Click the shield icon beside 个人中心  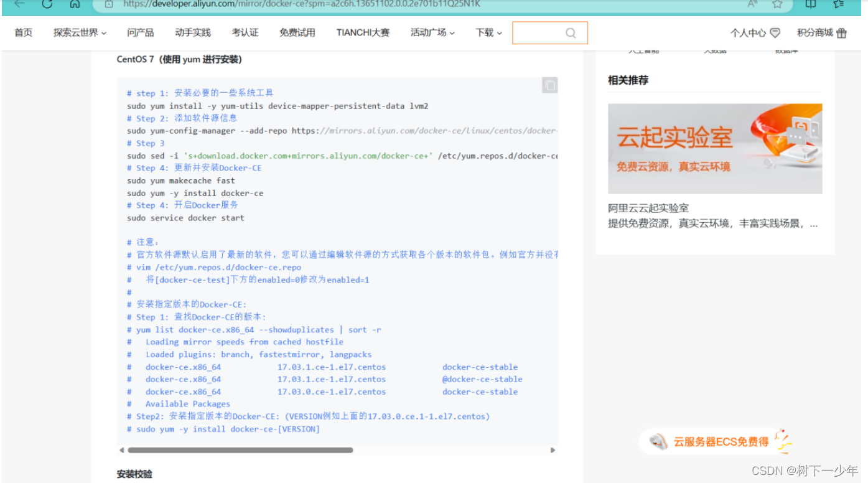point(775,32)
